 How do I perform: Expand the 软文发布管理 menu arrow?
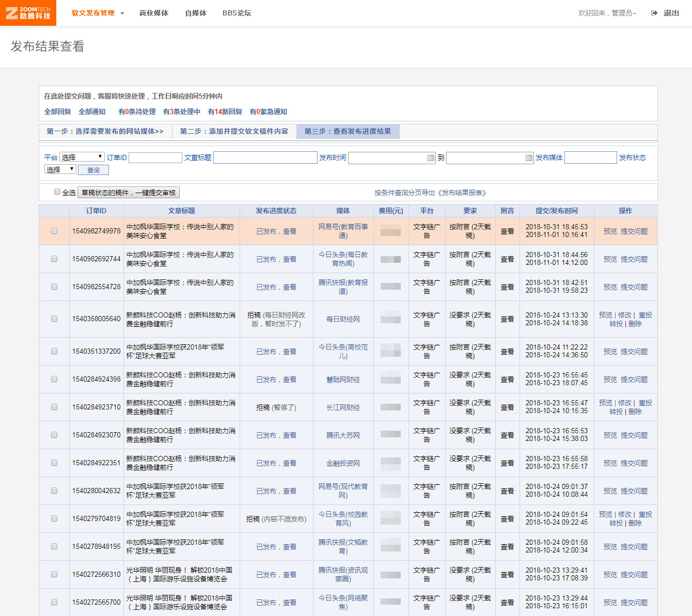tap(122, 13)
